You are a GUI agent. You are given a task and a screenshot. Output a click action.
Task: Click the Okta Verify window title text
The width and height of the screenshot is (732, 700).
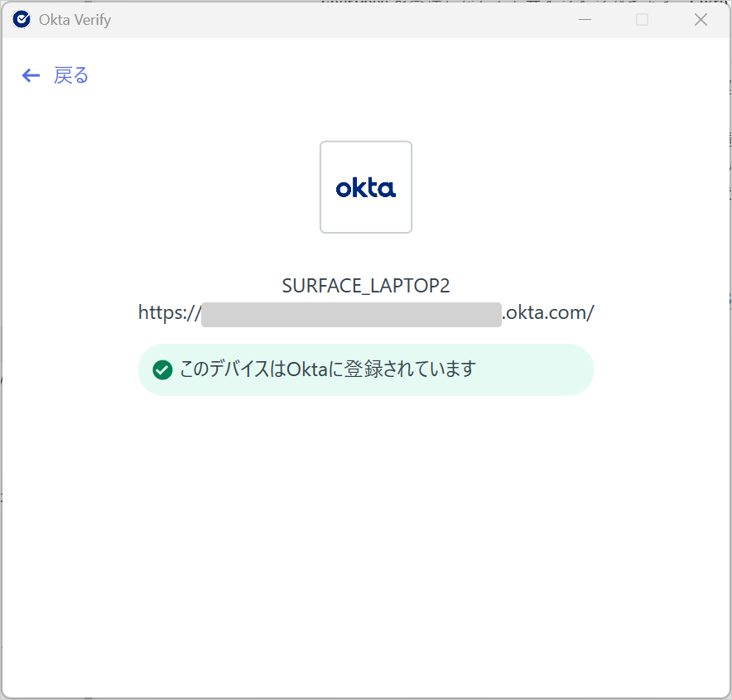pyautogui.click(x=75, y=20)
